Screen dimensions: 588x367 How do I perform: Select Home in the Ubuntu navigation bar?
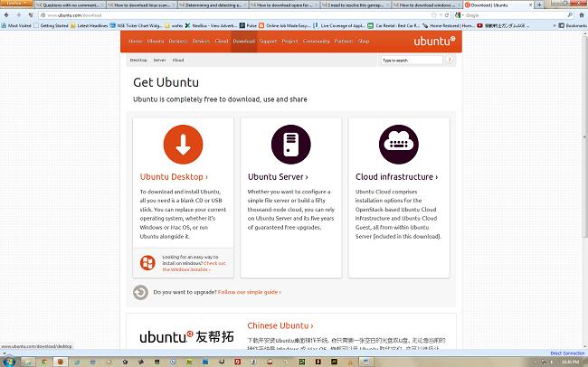[x=136, y=42]
